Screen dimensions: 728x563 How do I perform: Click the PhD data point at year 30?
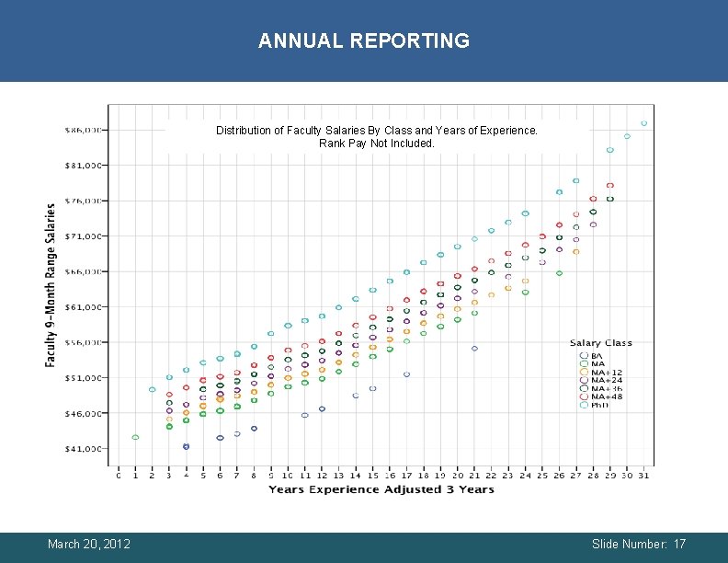coord(627,136)
